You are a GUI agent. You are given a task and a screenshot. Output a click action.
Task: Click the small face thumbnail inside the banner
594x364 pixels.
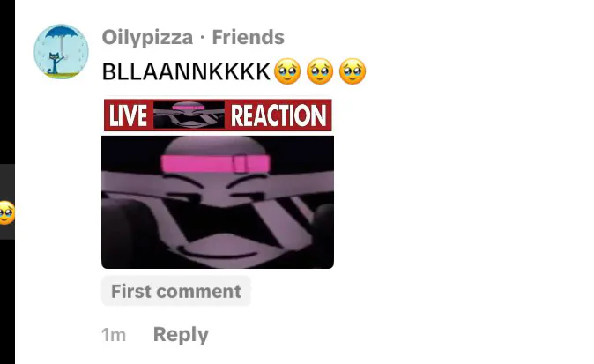(x=189, y=115)
